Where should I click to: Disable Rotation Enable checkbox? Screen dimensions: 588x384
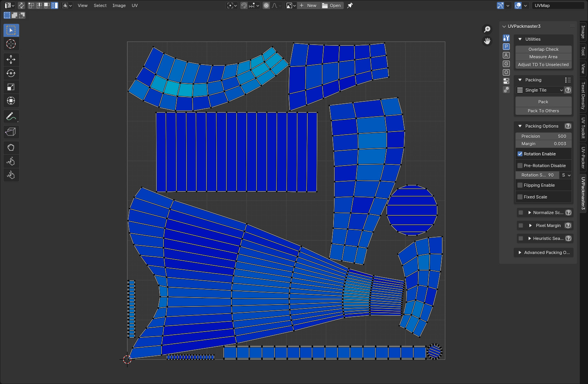(x=520, y=154)
